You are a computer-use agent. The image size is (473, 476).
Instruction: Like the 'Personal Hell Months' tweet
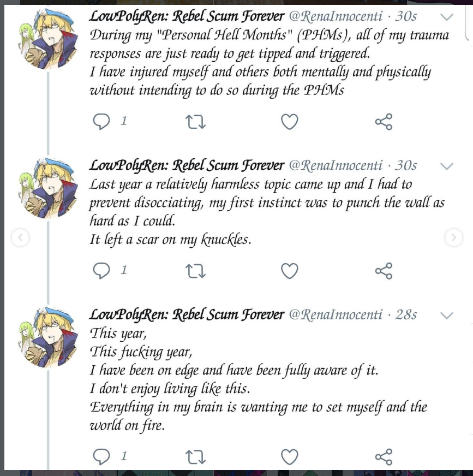290,121
